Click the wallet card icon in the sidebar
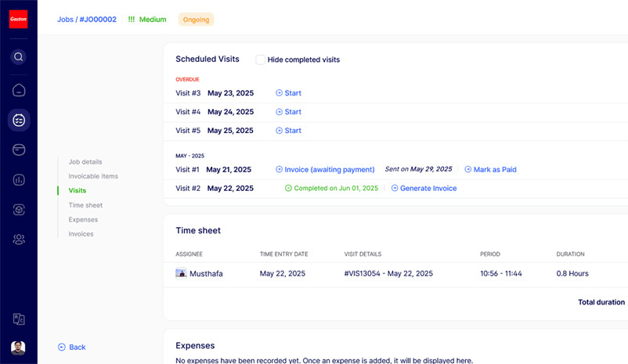Image resolution: width=628 pixels, height=364 pixels. 19,150
